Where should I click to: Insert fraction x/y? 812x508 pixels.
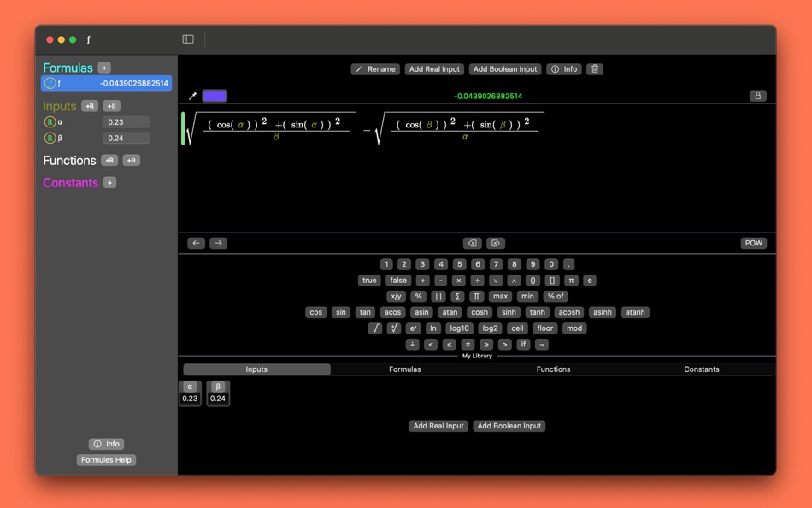point(396,297)
